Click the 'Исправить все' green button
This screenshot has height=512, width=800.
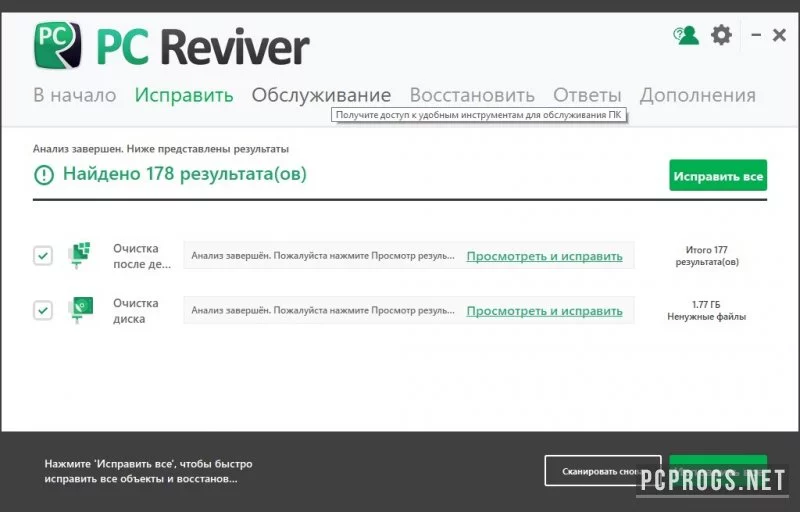(718, 175)
